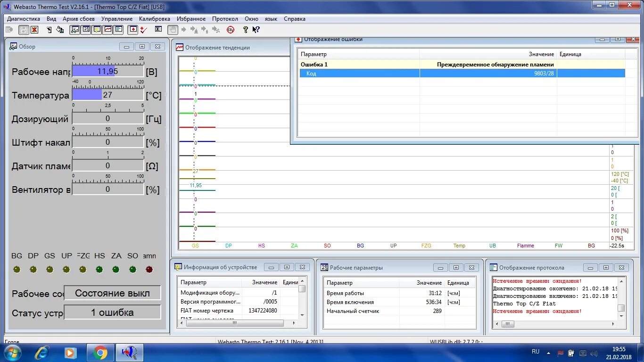Click Параметр column header in error display
This screenshot has width=644, height=362.
[359, 54]
